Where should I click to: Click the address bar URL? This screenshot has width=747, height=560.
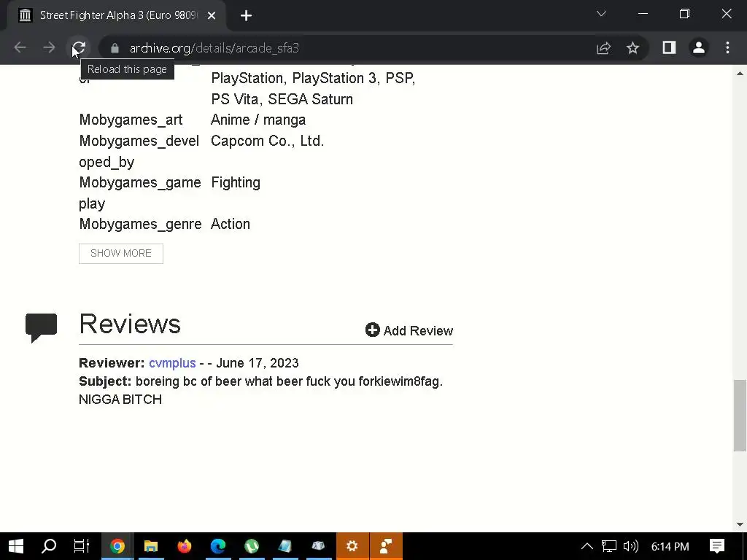click(x=214, y=48)
